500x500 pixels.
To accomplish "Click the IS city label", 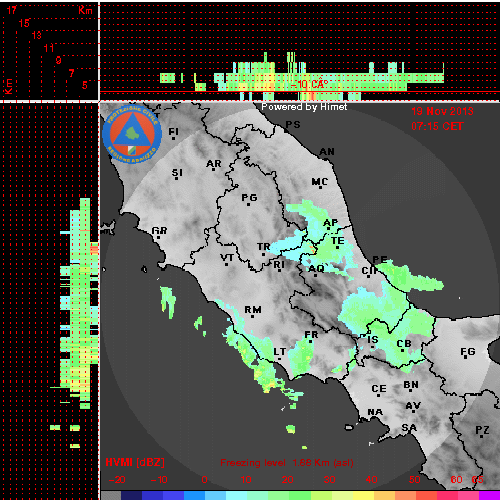I will [373, 340].
